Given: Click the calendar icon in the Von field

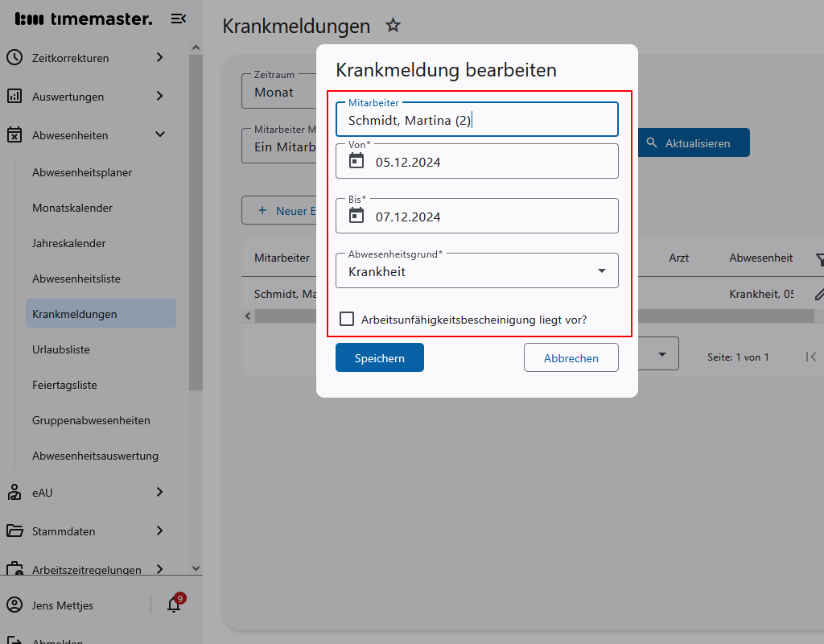Looking at the screenshot, I should tap(356, 162).
